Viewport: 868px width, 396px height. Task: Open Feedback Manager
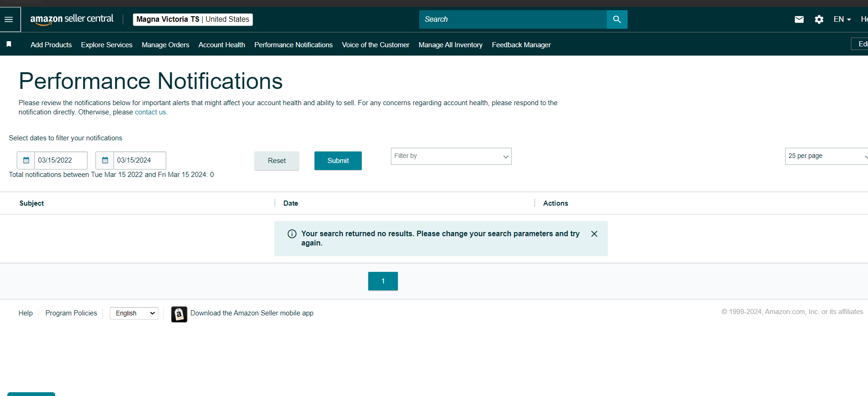click(521, 45)
